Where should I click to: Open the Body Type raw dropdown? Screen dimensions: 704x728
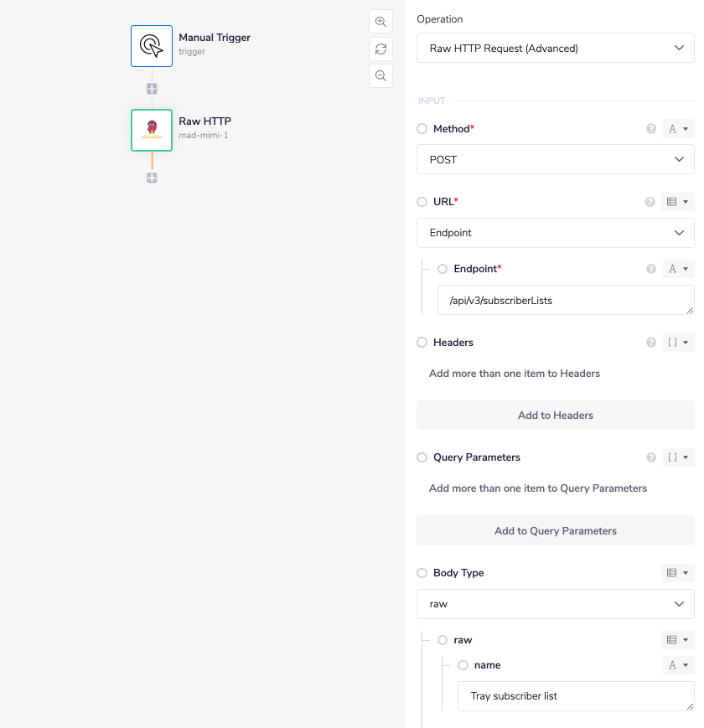pos(555,604)
